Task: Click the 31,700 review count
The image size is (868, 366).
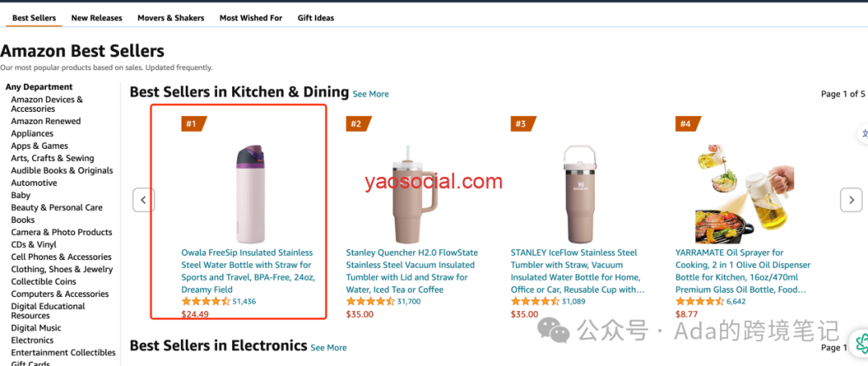Action: tap(409, 302)
